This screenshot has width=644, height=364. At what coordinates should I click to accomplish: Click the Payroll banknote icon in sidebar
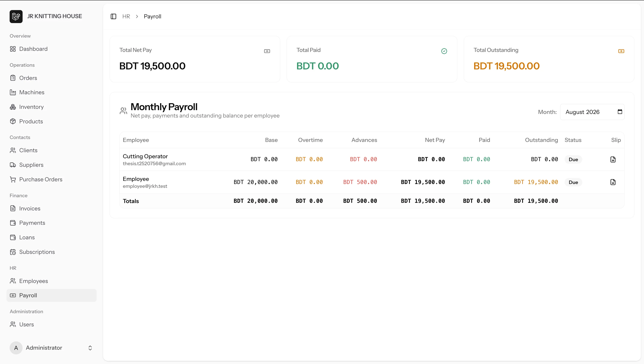[x=13, y=295]
